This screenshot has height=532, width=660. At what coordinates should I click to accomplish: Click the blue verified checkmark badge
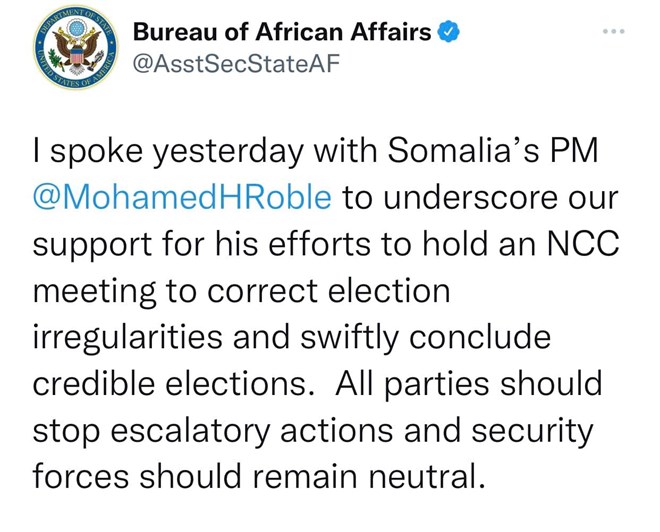coord(449,32)
